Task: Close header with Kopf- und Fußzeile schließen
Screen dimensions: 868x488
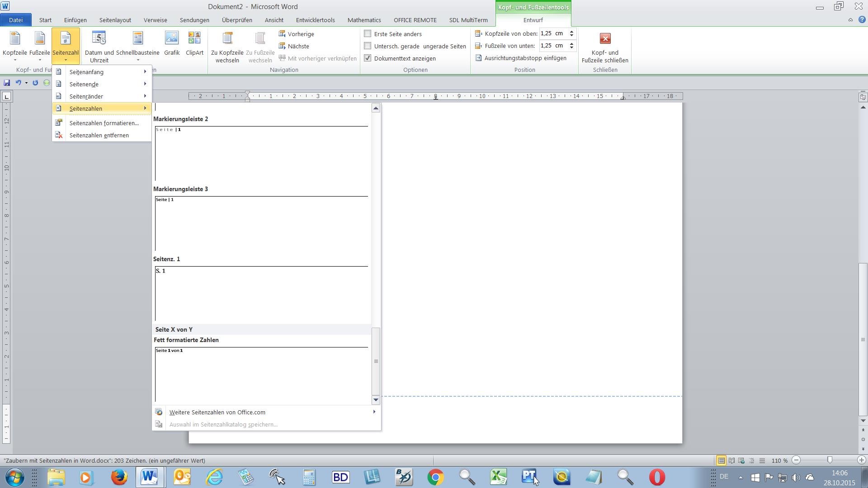Action: (605, 47)
